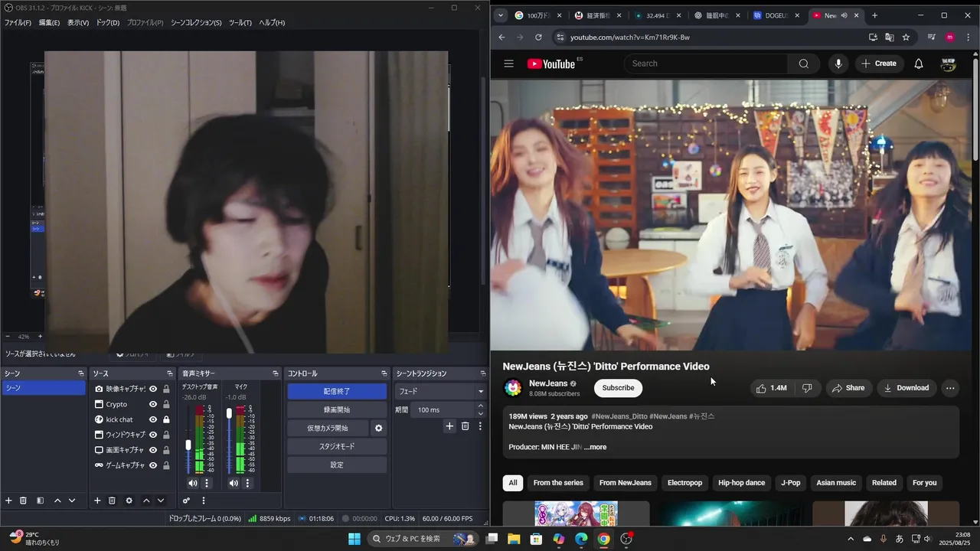
Task: Open audio mixer three-dot menu at bottom
Action: click(203, 500)
